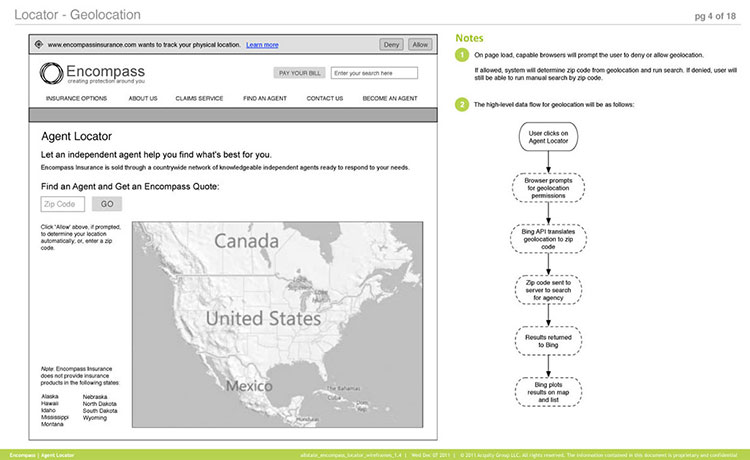
Task: Click 'North Dakota' in the states list
Action: coord(99,404)
